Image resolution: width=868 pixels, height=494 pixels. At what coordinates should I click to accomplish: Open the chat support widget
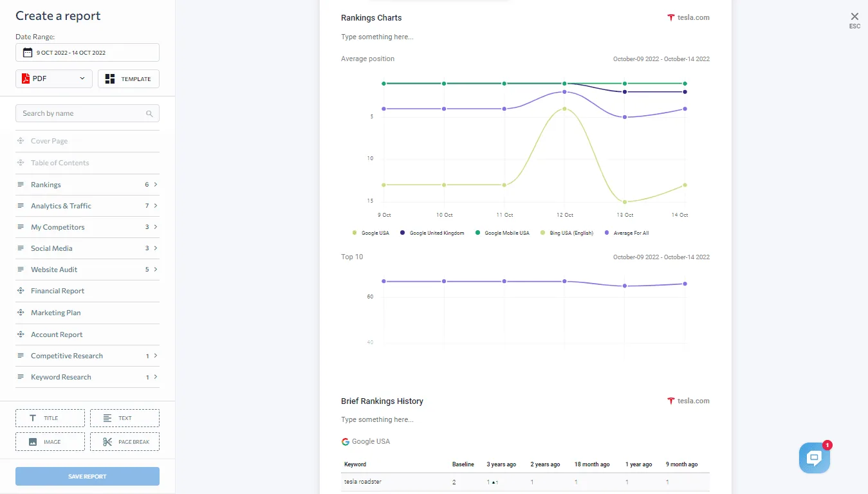(x=814, y=458)
